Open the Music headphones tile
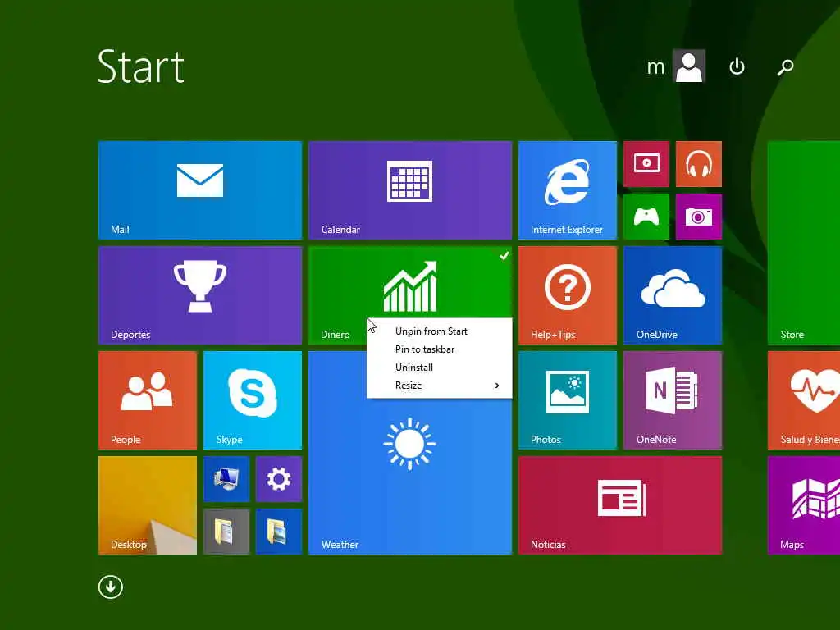 point(699,163)
